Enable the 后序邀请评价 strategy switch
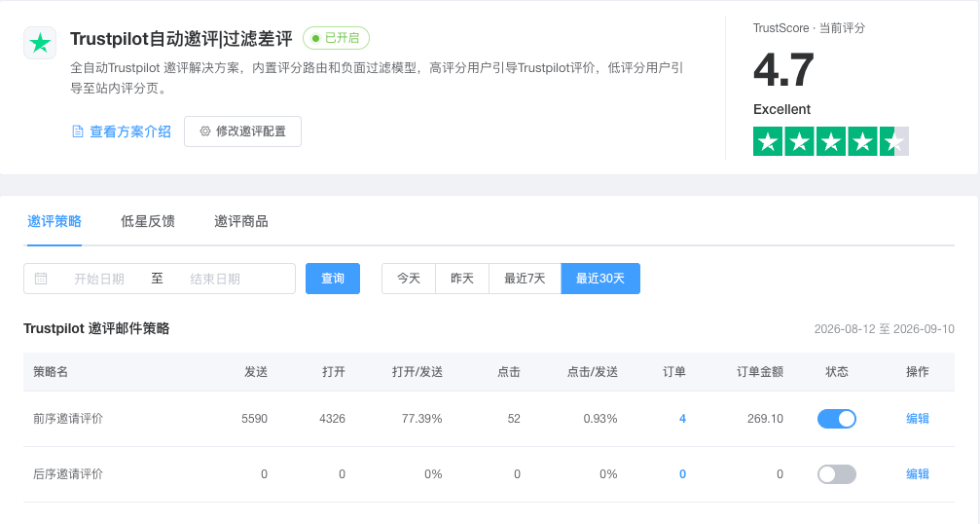This screenshot has width=980, height=524. point(837,474)
